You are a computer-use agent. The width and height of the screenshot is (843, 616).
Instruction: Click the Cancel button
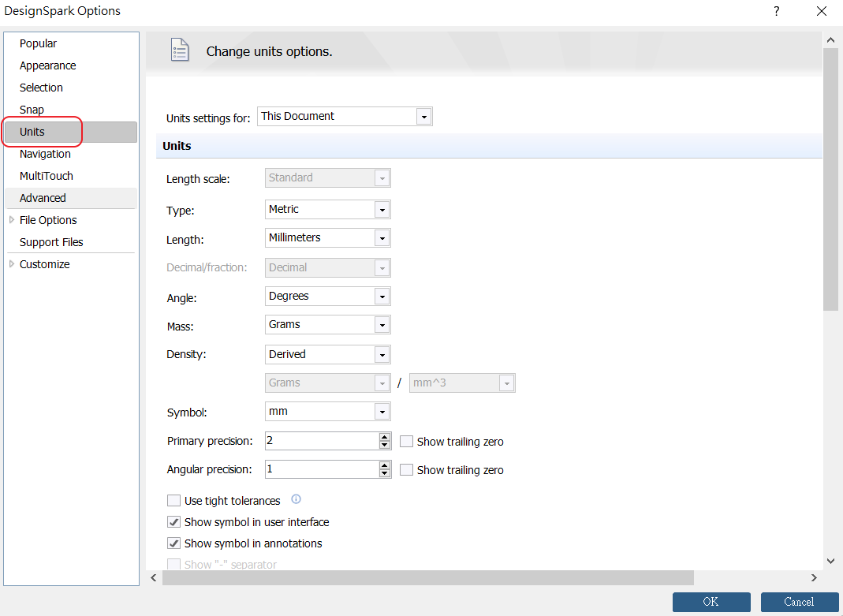tap(800, 602)
